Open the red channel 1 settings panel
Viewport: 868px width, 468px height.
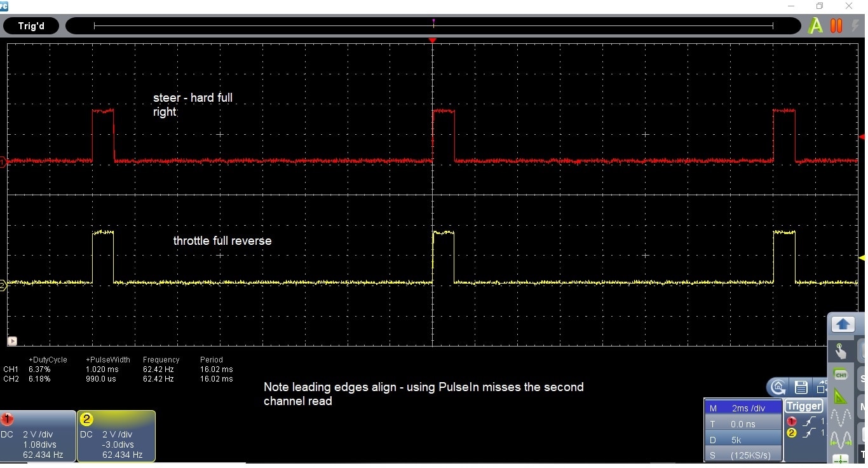pos(37,436)
